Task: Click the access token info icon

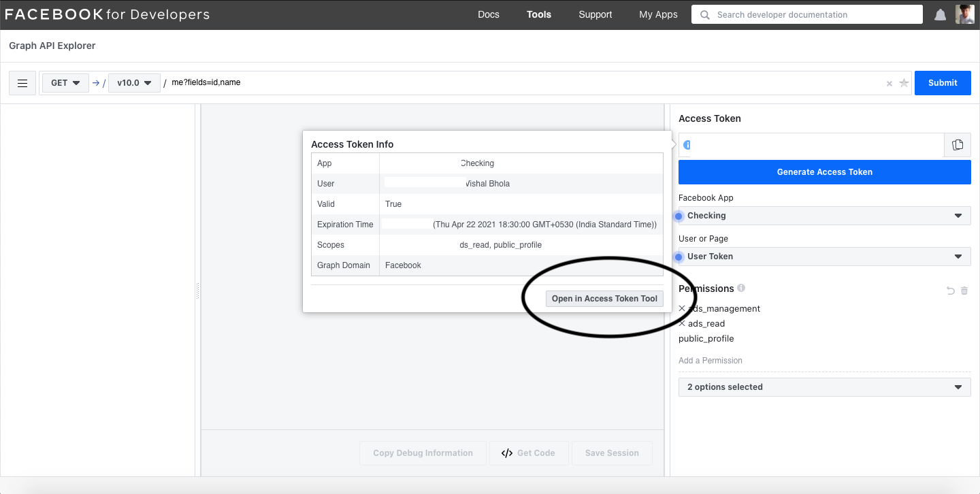Action: pyautogui.click(x=686, y=145)
